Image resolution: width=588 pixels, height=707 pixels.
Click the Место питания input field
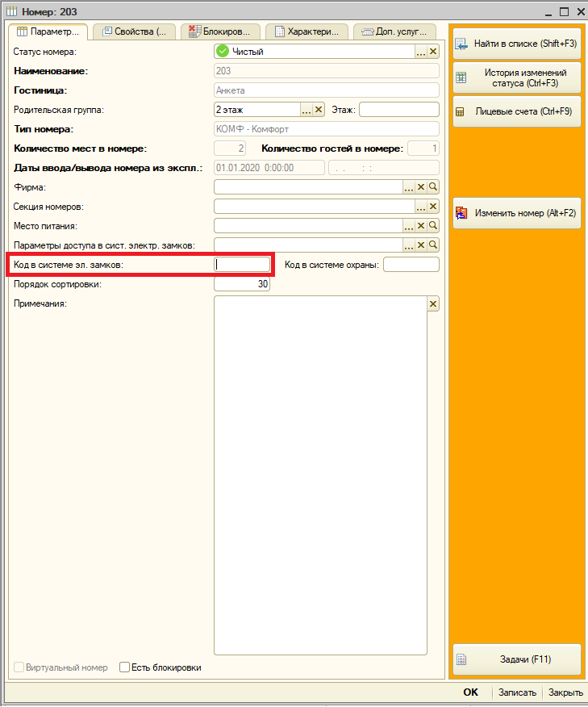308,226
